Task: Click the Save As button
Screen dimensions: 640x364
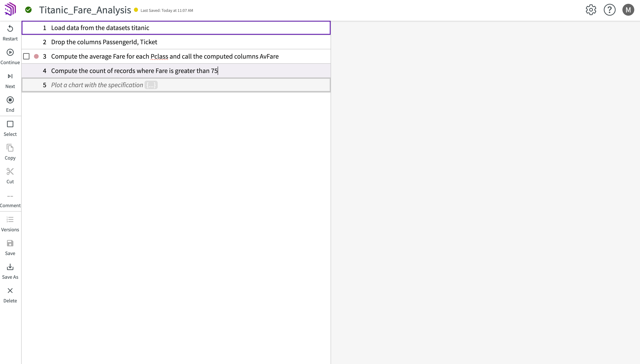Action: tap(10, 271)
